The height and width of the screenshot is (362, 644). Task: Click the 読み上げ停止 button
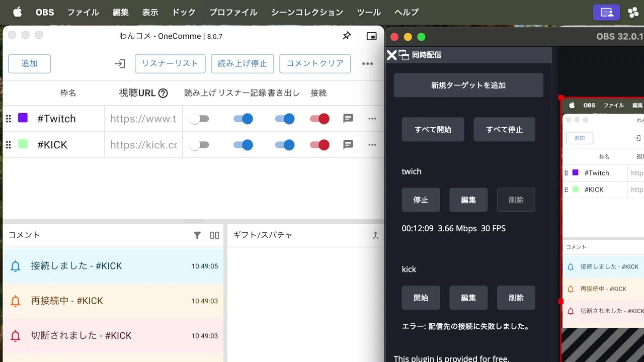click(x=243, y=64)
